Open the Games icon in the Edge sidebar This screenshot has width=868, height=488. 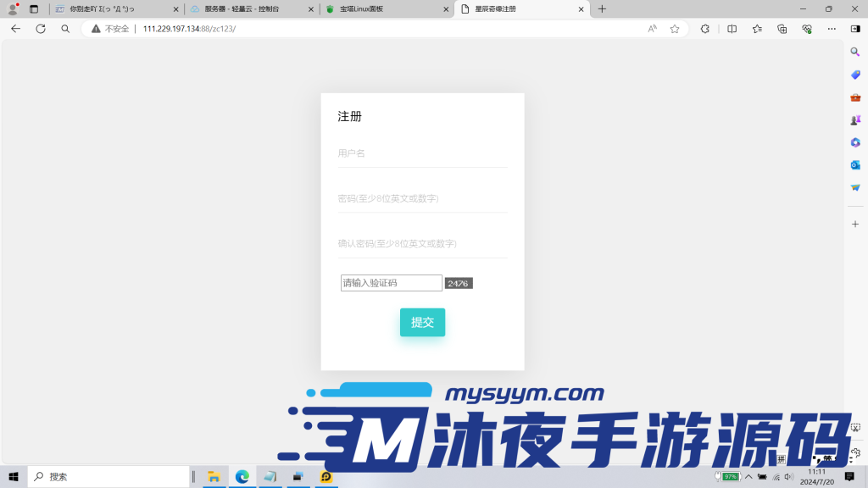(855, 119)
